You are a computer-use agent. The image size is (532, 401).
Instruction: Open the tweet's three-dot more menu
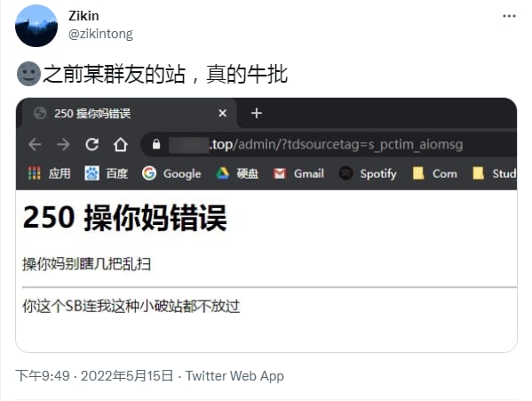click(x=509, y=16)
